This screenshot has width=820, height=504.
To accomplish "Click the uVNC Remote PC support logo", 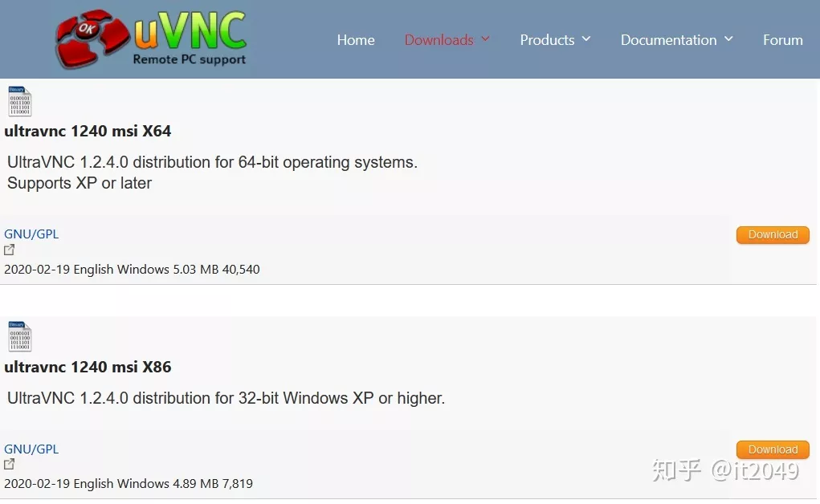I will coord(151,39).
